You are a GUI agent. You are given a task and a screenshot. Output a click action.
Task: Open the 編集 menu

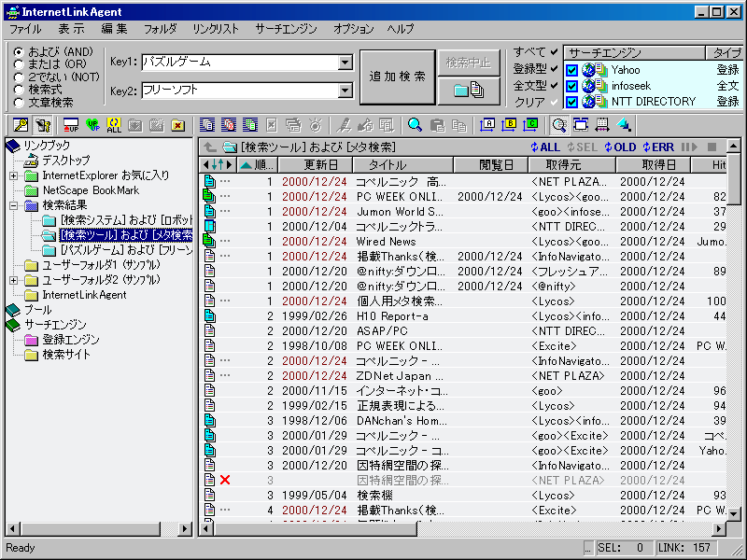point(114,29)
